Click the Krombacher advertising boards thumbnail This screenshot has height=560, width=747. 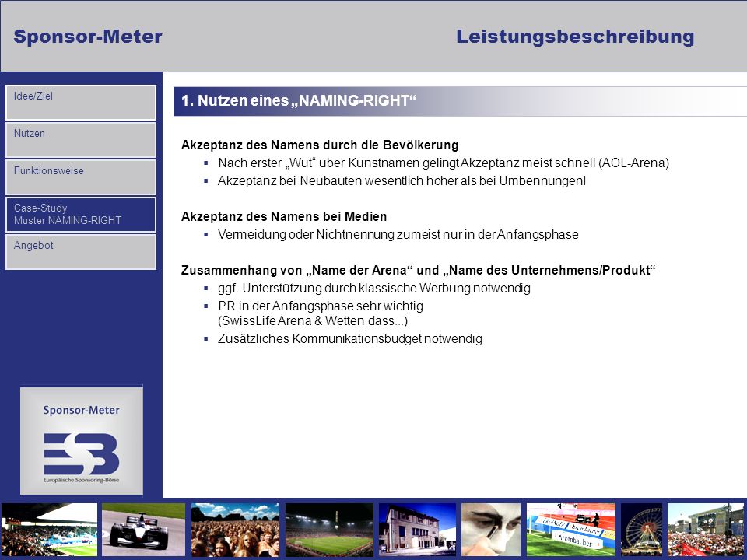point(570,530)
